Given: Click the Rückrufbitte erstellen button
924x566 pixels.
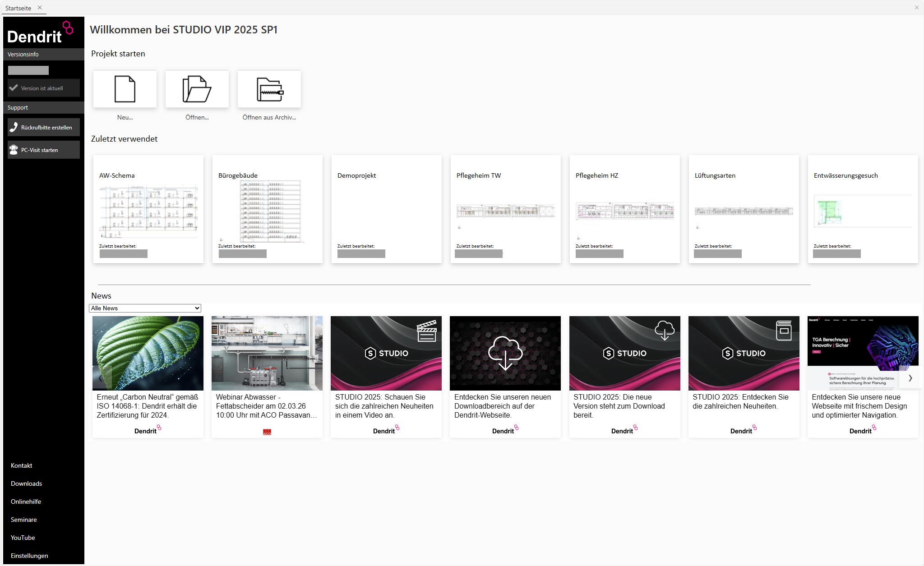Looking at the screenshot, I should (x=44, y=127).
